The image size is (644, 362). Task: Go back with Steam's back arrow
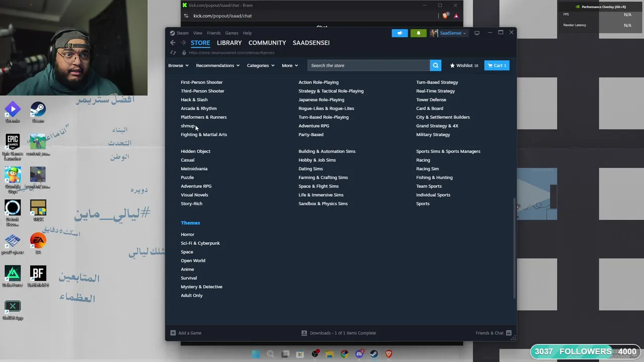pyautogui.click(x=173, y=43)
